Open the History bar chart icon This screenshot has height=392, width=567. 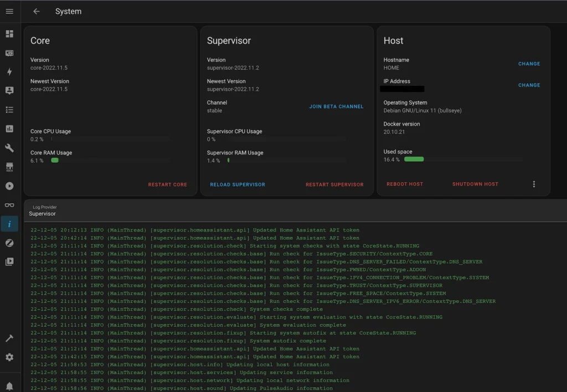(x=9, y=129)
